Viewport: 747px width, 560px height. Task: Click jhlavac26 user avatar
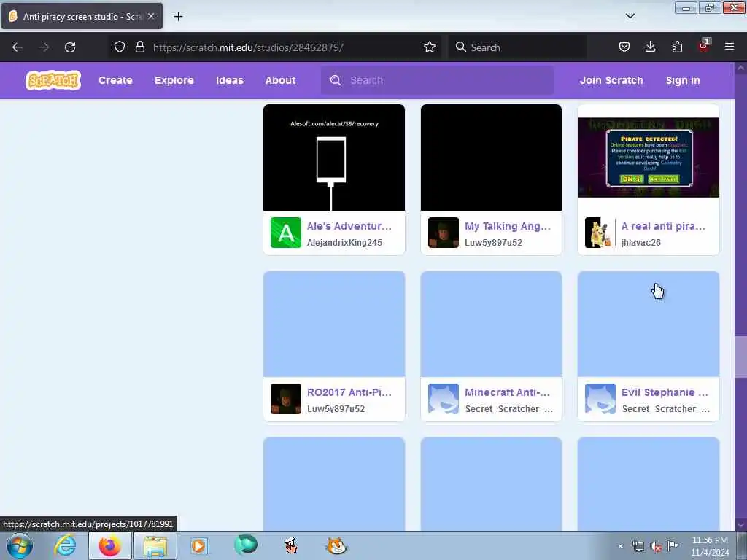[x=600, y=233]
